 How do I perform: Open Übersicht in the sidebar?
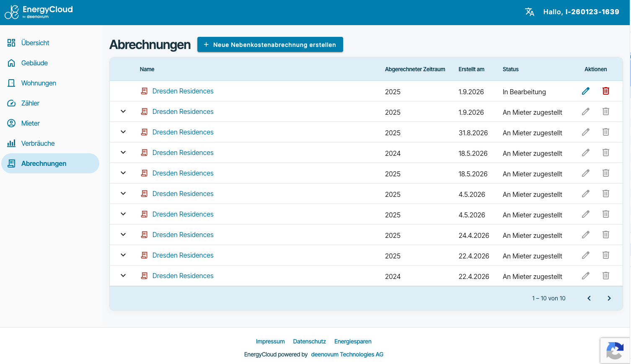point(50,43)
